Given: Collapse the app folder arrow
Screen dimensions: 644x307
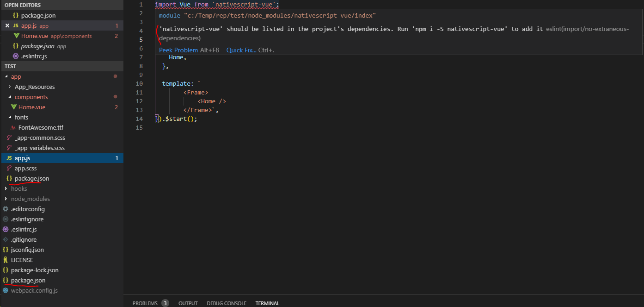Looking at the screenshot, I should (6, 77).
